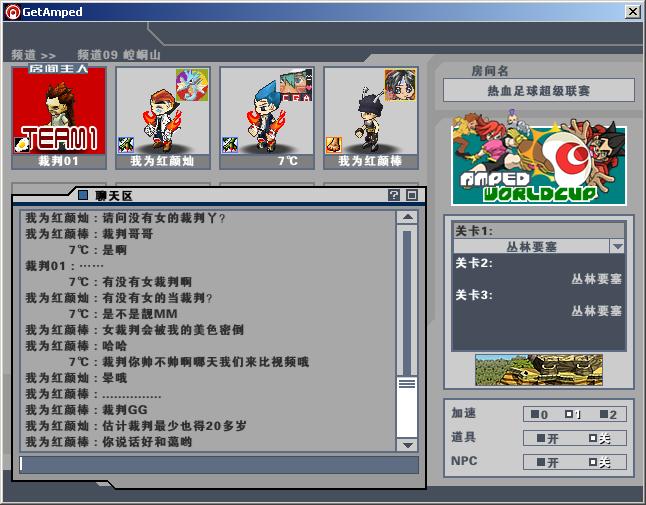Click the fist weapon icon in 我为红颜棒 slot
646x505 pixels.
334,144
